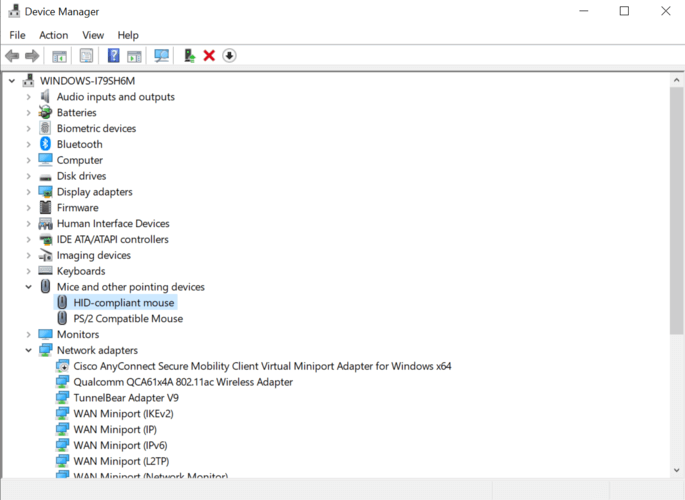Expand the Computer category
The height and width of the screenshot is (500, 685).
(28, 160)
